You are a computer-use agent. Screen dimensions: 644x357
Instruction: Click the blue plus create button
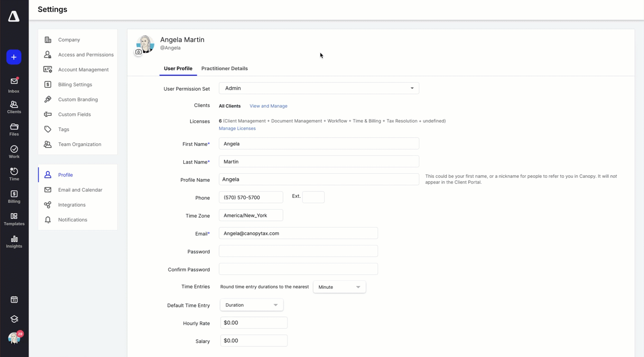pyautogui.click(x=14, y=57)
